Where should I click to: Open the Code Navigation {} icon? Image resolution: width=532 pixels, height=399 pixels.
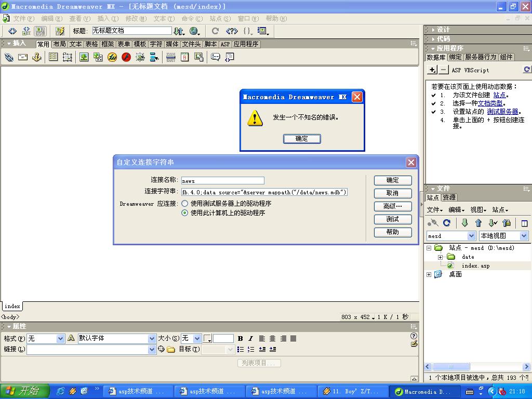[248, 31]
